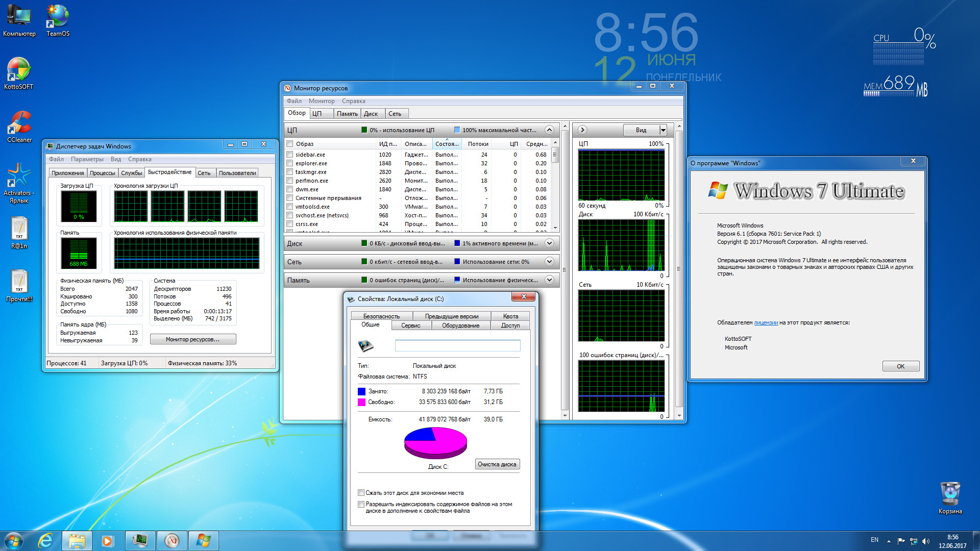980x551 pixels.
Task: Expand the Диск section
Action: 549,243
